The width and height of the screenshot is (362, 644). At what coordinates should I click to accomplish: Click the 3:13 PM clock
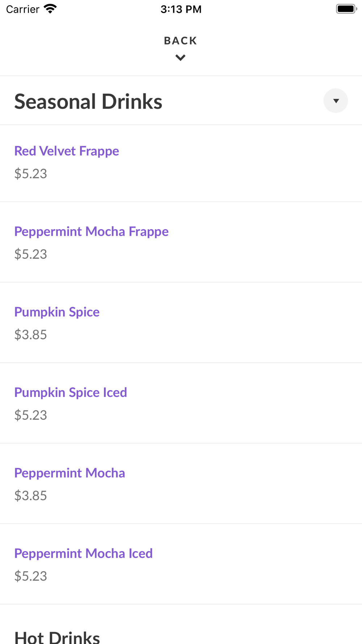[x=181, y=9]
